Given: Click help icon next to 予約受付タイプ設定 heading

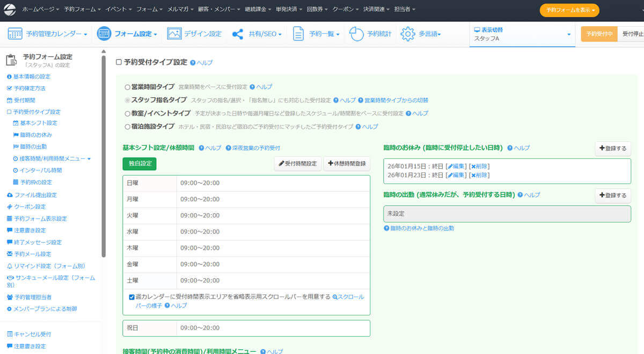Looking at the screenshot, I should tap(193, 63).
